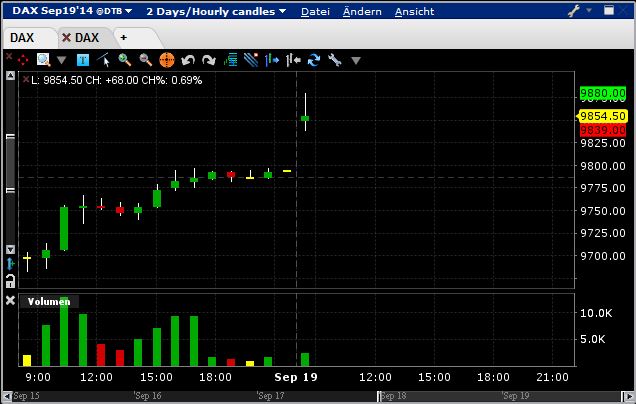Select the blue text annotation T tool
The image size is (636, 404).
click(83, 60)
